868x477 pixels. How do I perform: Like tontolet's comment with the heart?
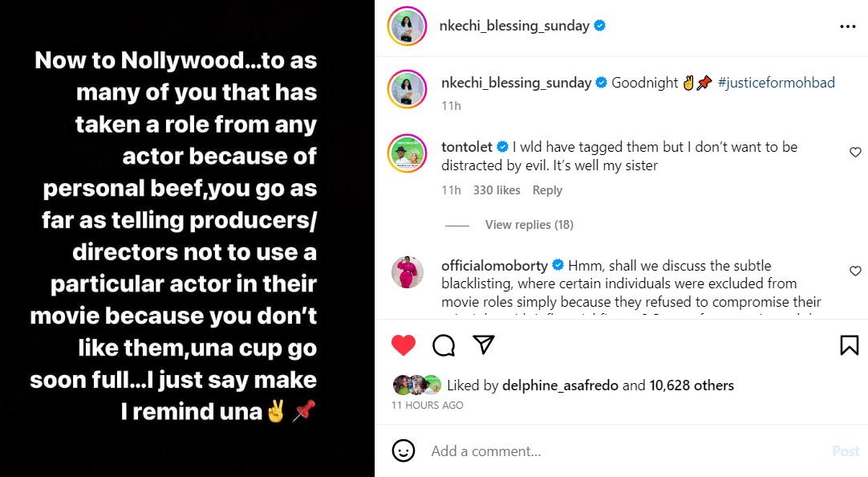pos(855,153)
